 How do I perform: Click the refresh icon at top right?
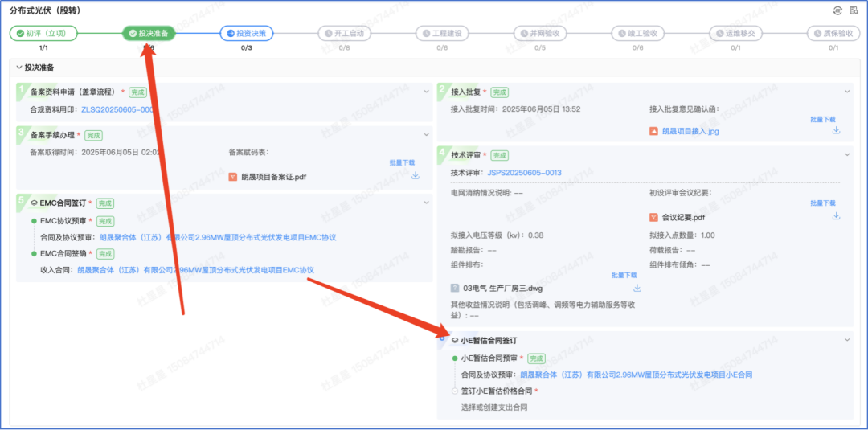pyautogui.click(x=839, y=10)
